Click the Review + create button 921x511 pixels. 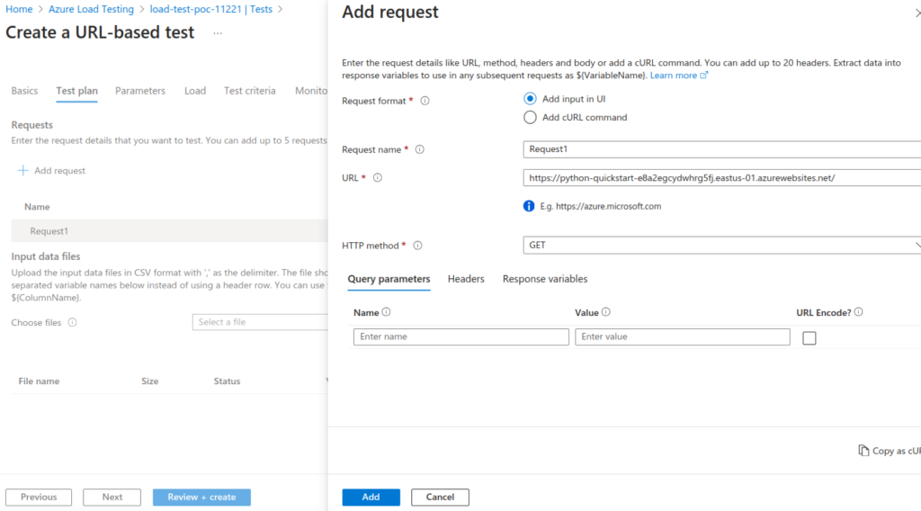point(201,497)
